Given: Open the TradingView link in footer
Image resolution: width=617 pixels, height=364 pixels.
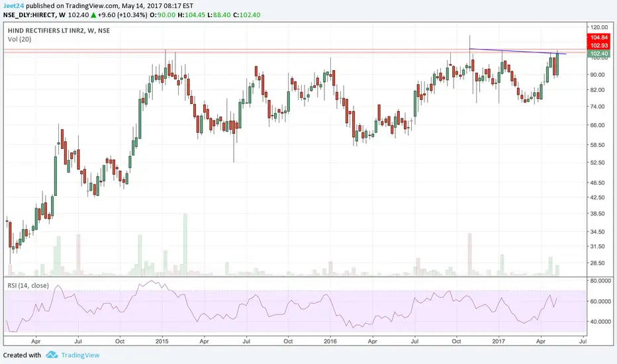Looking at the screenshot, I should click(x=80, y=355).
